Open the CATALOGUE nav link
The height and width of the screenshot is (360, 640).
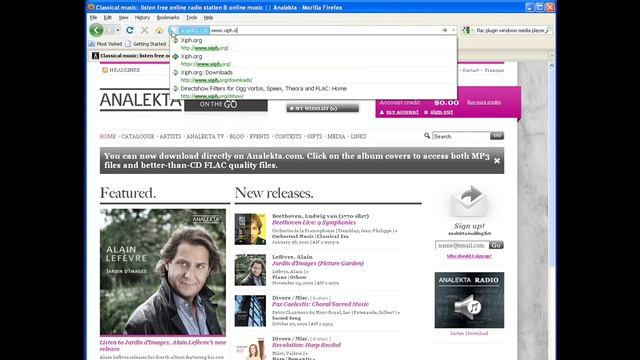(x=138, y=136)
